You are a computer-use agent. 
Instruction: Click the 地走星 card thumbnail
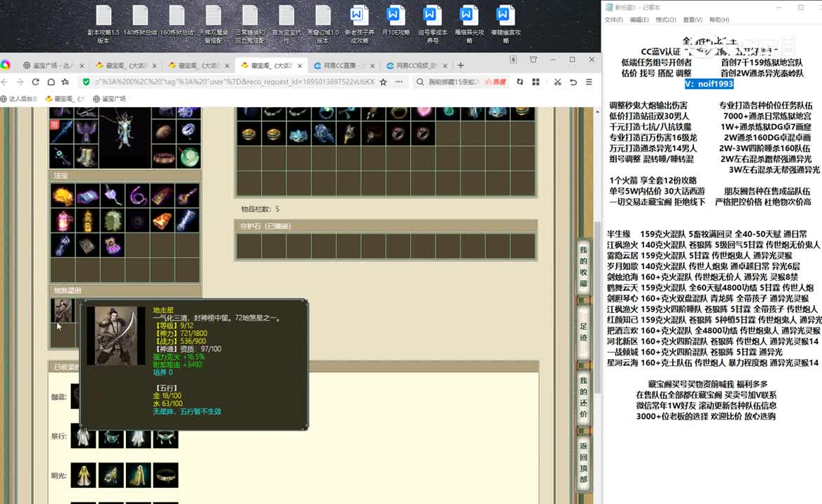click(62, 311)
